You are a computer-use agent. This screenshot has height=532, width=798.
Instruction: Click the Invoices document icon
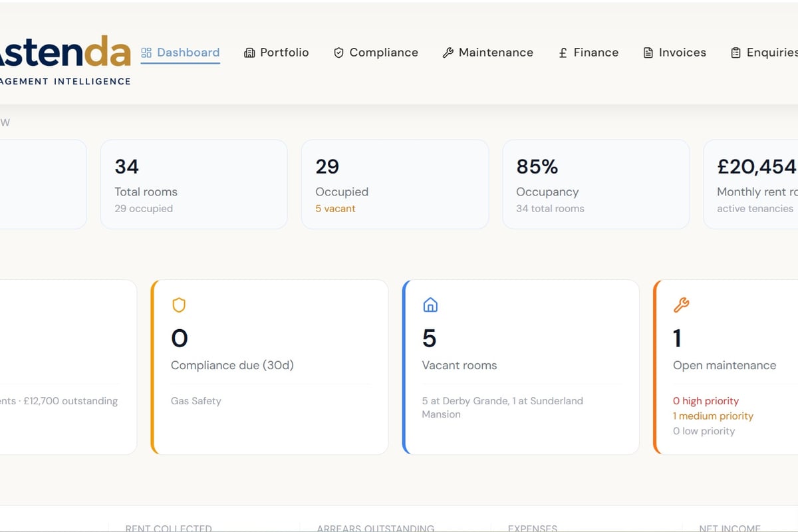click(x=648, y=53)
